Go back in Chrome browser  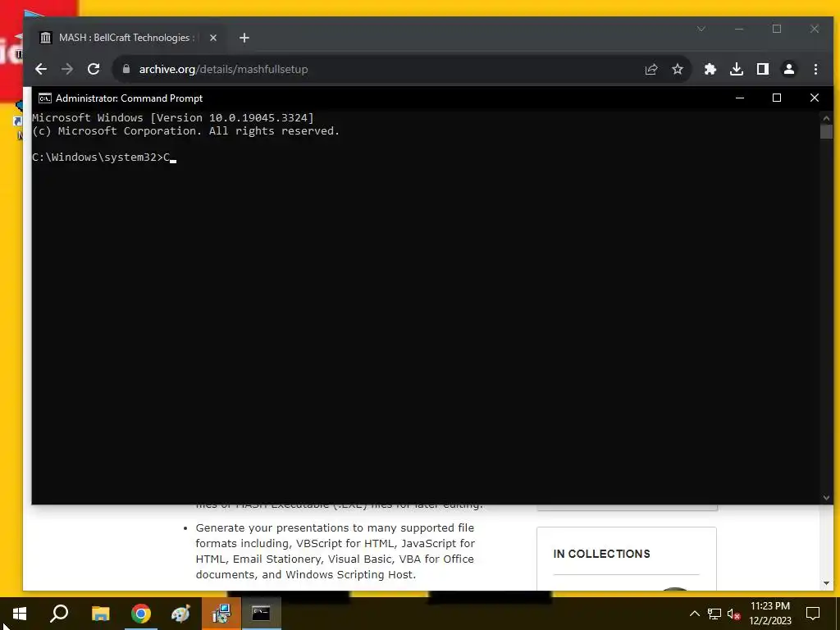(x=41, y=69)
